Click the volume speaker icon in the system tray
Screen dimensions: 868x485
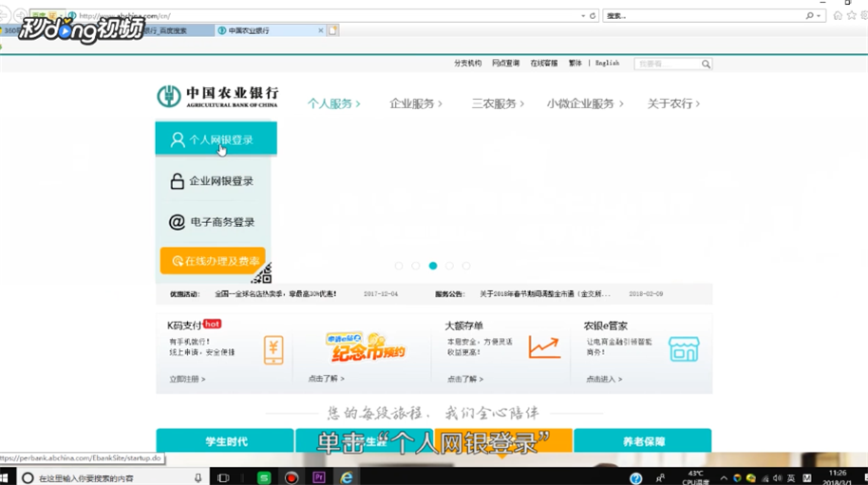pos(778,478)
